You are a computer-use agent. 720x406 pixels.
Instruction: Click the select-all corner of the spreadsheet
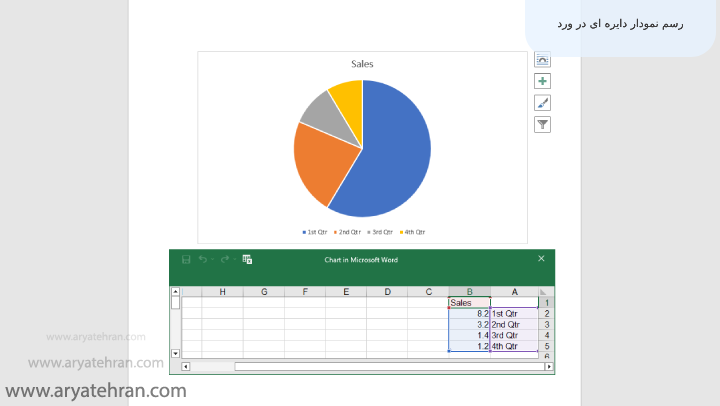(x=545, y=292)
